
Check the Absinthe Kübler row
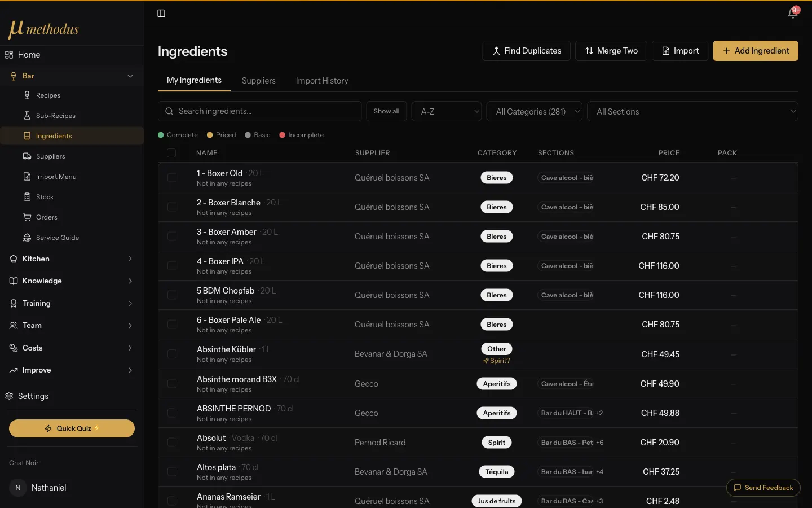(172, 354)
